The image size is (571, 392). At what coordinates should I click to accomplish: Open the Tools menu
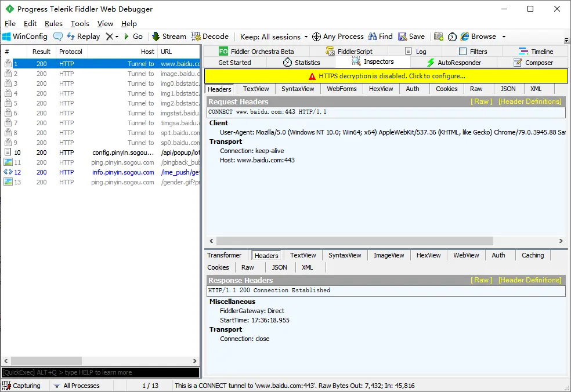click(x=79, y=24)
